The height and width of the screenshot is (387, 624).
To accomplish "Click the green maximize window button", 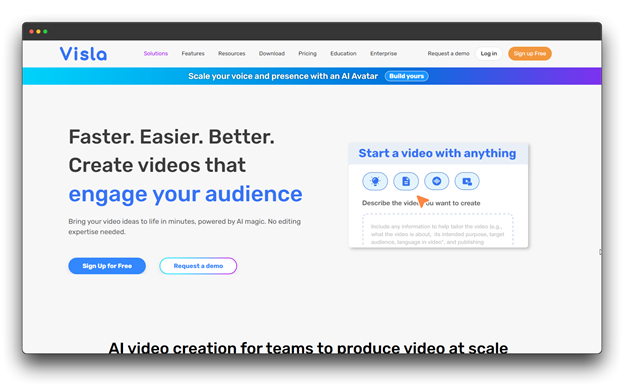I will 45,31.
